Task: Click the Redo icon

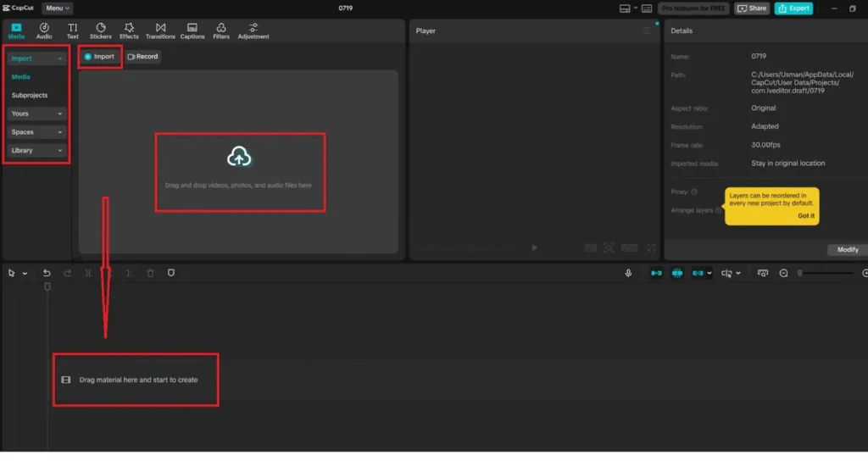Action: tap(68, 273)
